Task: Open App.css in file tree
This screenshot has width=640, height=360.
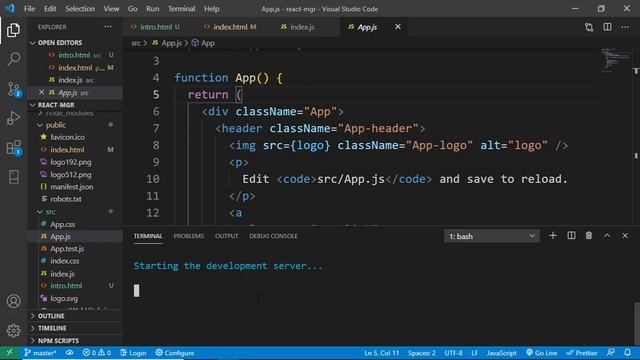Action: coord(62,224)
